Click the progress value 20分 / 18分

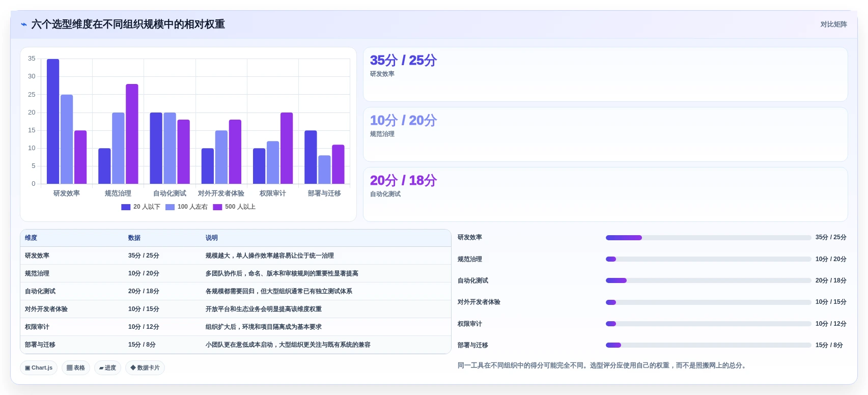tap(831, 280)
